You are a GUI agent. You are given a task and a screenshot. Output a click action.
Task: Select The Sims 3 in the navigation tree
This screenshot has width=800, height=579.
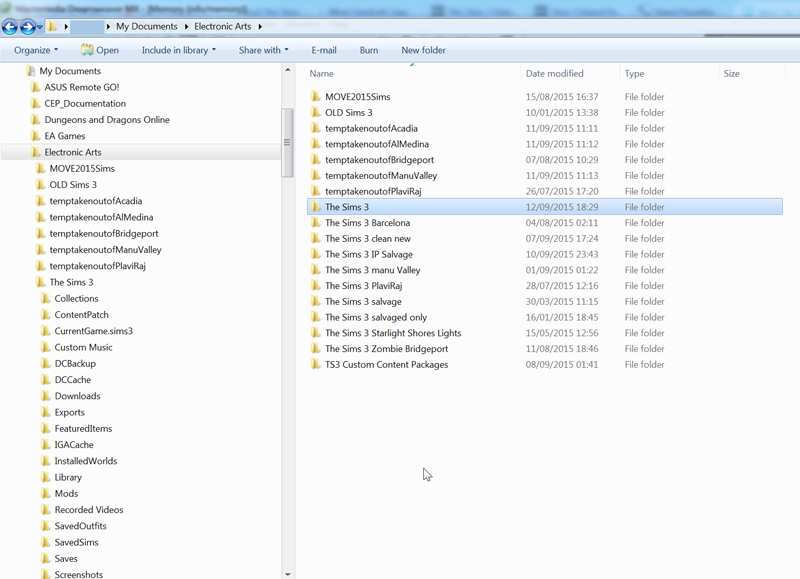71,282
